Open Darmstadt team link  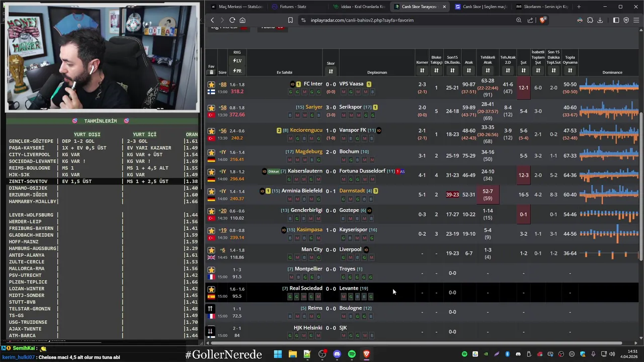(352, 191)
